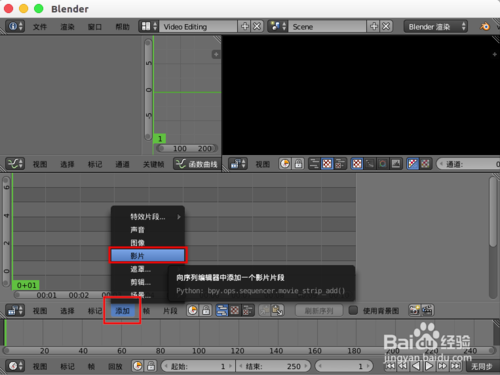Open the 回放 menu in timeline header
The width and height of the screenshot is (500, 375).
click(115, 366)
